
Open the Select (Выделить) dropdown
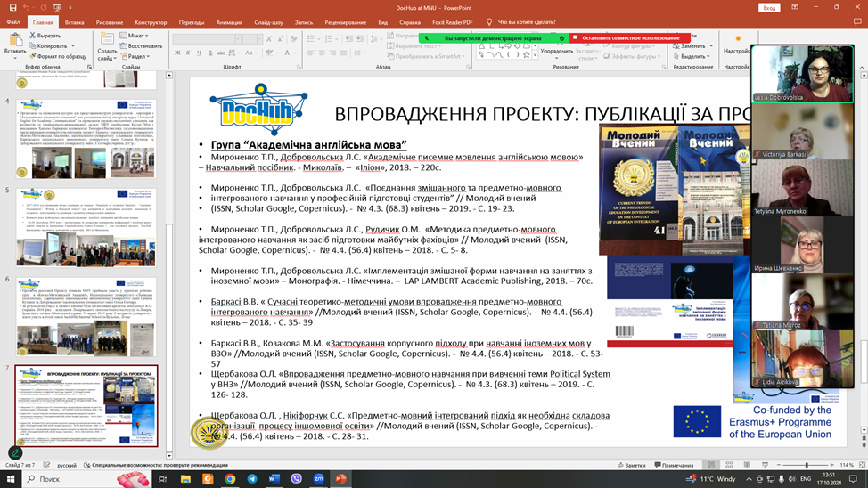693,56
